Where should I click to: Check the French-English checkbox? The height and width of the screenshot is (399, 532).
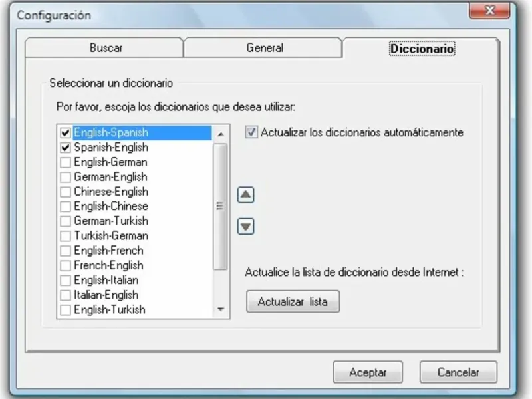(65, 265)
